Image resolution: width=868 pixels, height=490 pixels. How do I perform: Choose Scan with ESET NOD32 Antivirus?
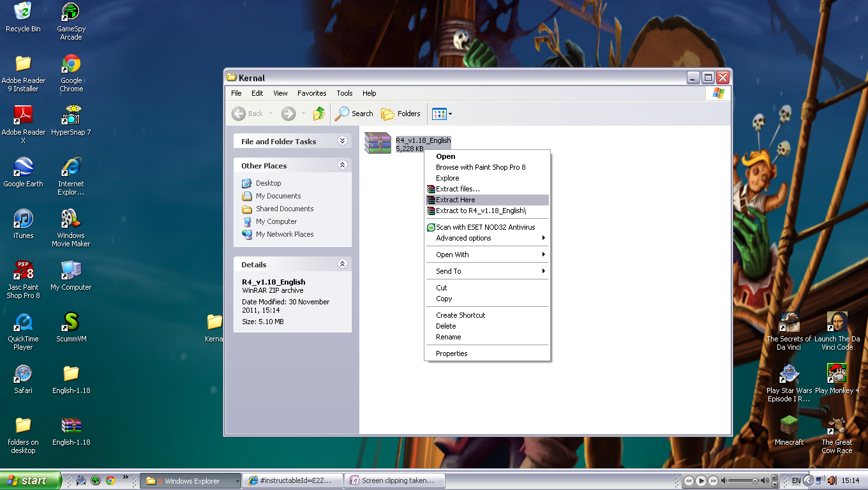point(488,227)
